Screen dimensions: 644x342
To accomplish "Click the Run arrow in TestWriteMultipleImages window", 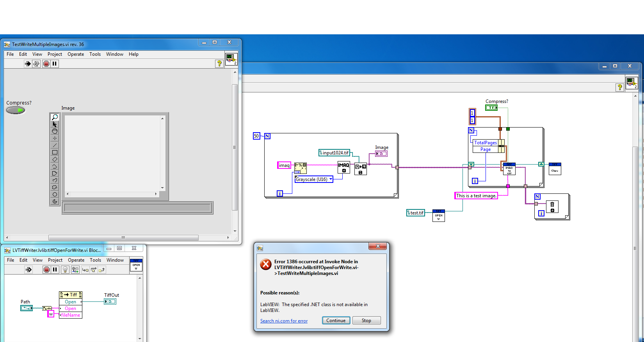I will 28,64.
